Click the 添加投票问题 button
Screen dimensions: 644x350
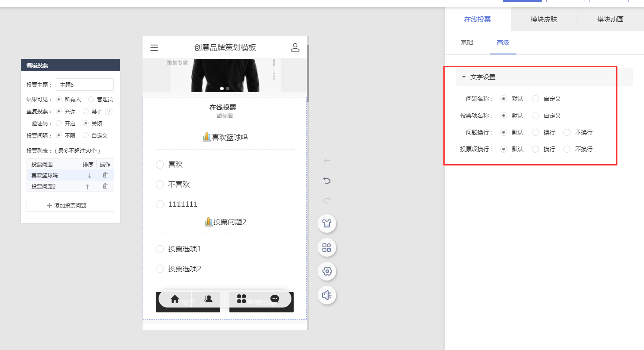[70, 205]
